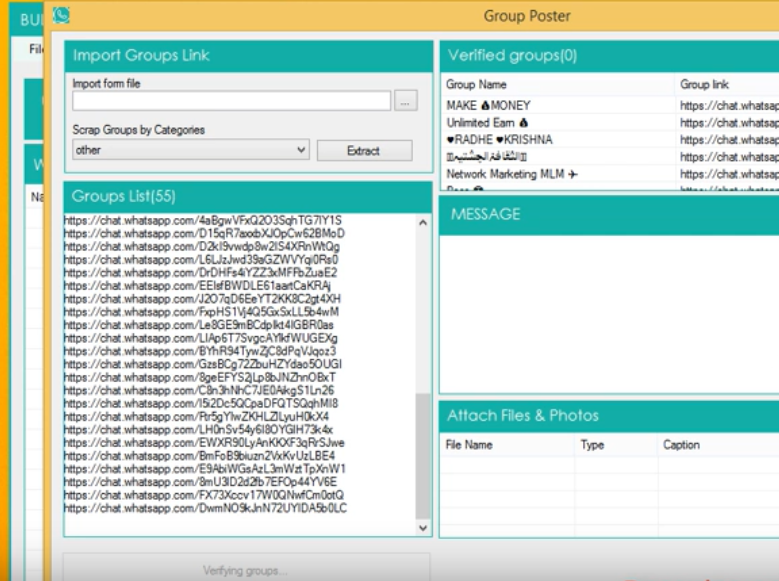
Task: Select the MAKE MONEY group row
Action: tap(610, 105)
